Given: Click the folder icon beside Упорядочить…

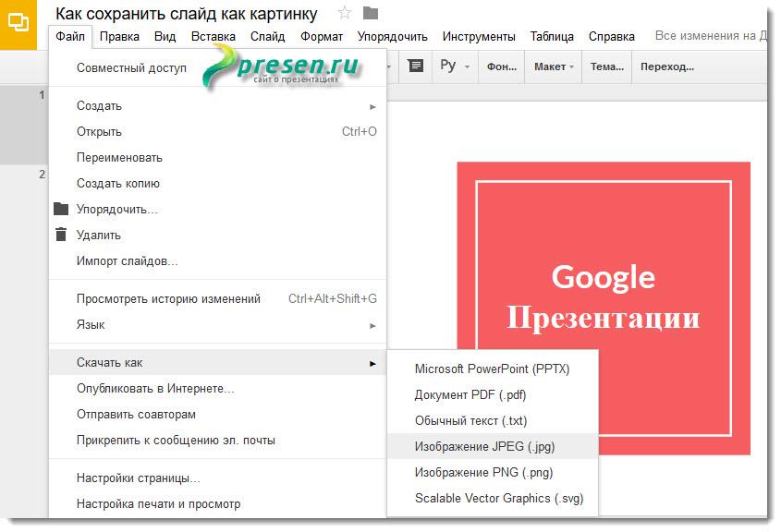Looking at the screenshot, I should pyautogui.click(x=61, y=209).
